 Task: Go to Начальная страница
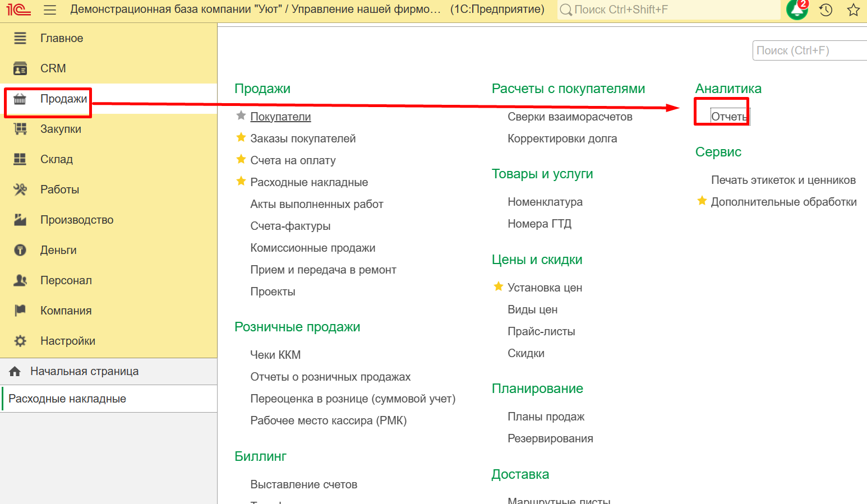84,371
